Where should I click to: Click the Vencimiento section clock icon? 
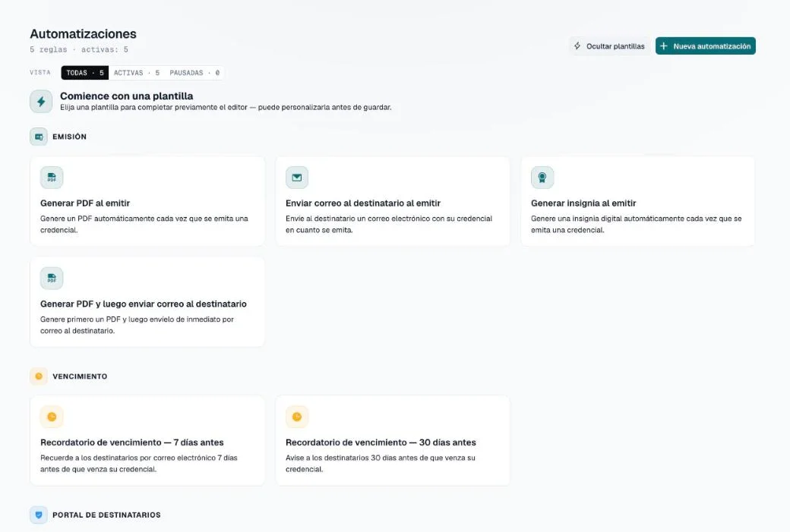(x=39, y=376)
